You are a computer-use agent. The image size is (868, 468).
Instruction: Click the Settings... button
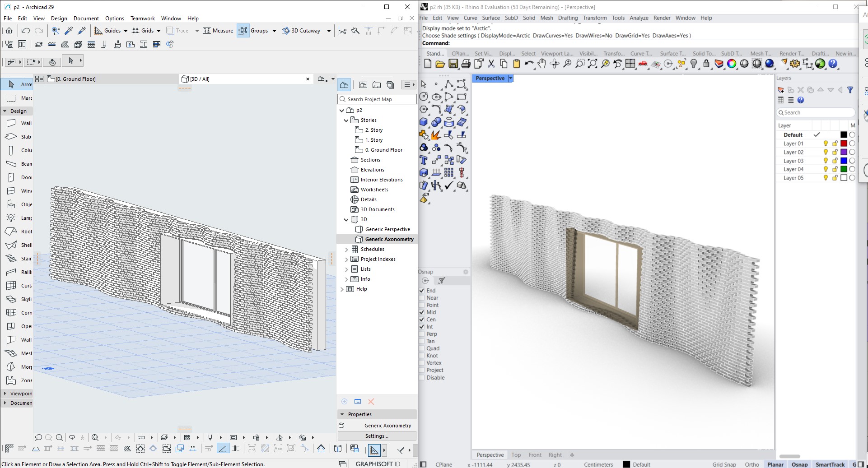[377, 436]
